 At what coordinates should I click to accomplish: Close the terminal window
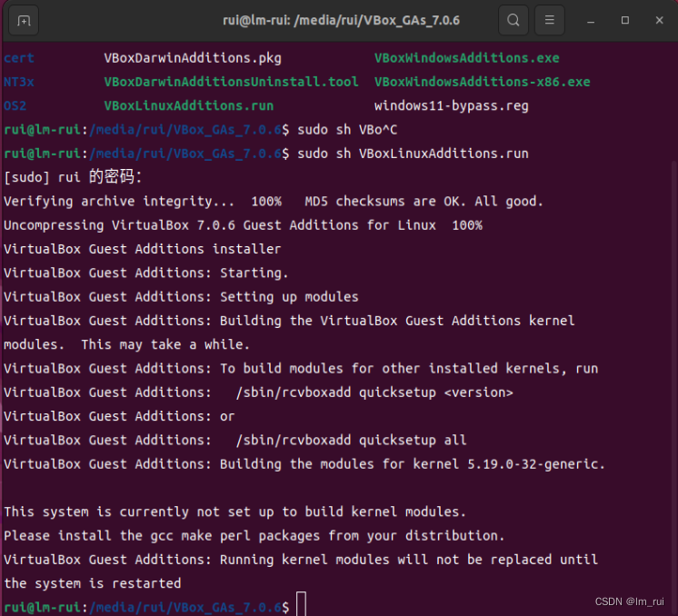(x=660, y=20)
